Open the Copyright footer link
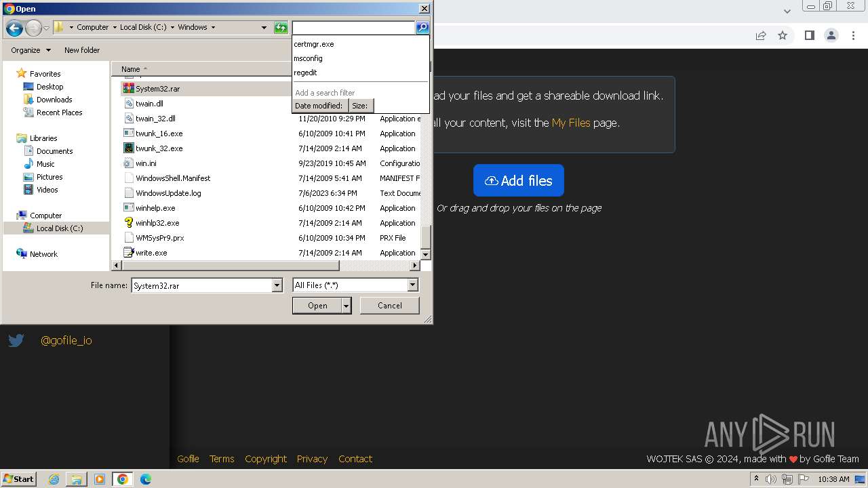The height and width of the screenshot is (488, 868). (266, 459)
